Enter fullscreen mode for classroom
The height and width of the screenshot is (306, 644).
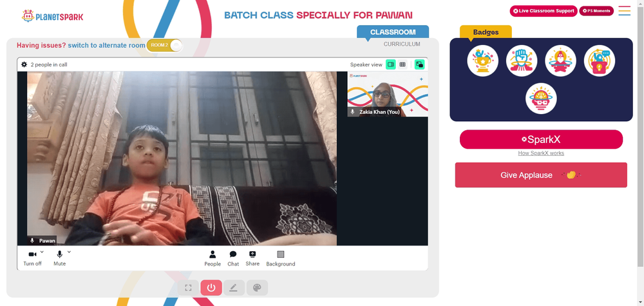tap(188, 288)
